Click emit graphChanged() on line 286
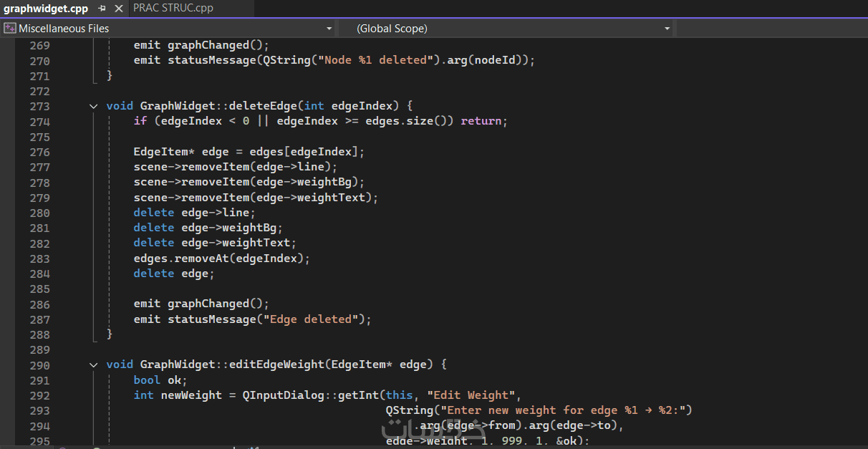The height and width of the screenshot is (449, 868). tap(201, 304)
